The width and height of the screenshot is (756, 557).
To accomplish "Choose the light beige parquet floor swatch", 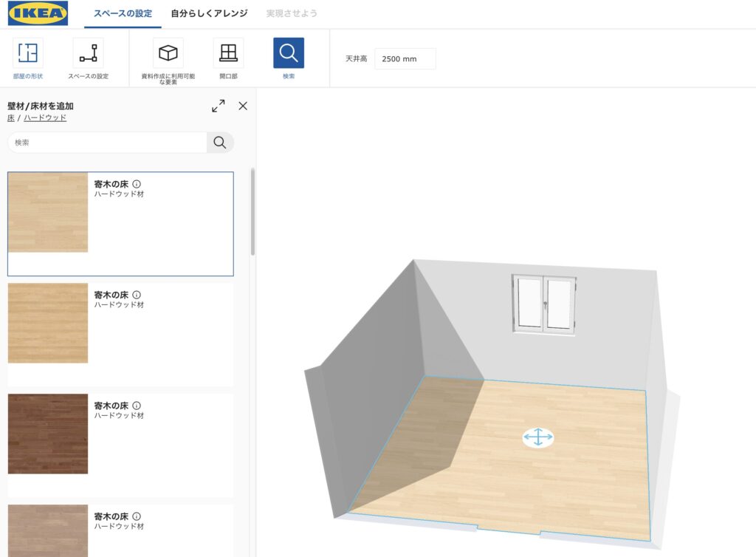I will pos(48,212).
